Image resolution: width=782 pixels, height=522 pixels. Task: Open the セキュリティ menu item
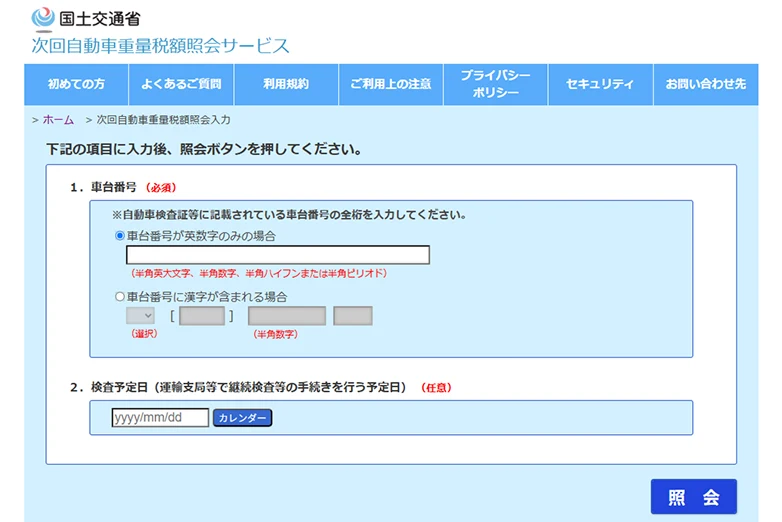click(x=600, y=84)
